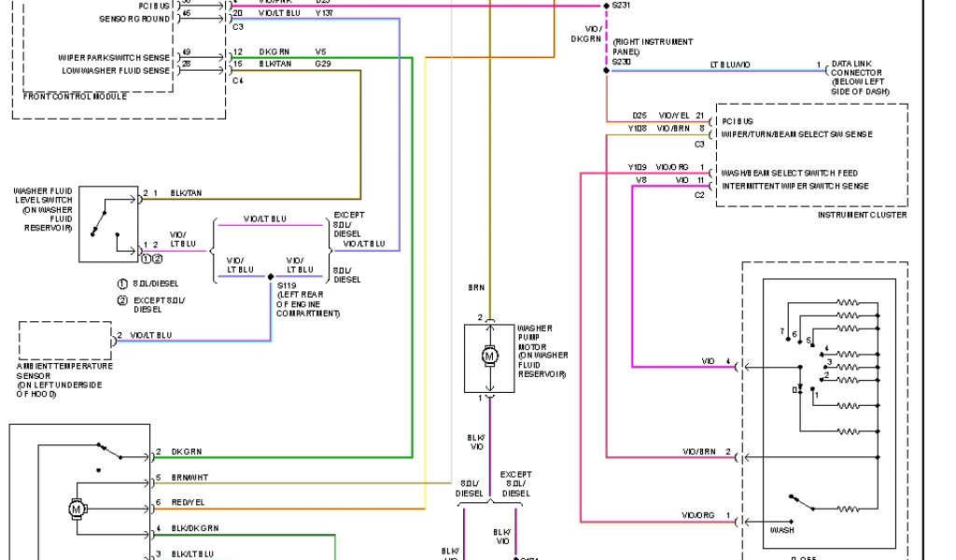The height and width of the screenshot is (560, 956).
Task: Select the washer fluid level switch symbol
Action: tap(107, 224)
